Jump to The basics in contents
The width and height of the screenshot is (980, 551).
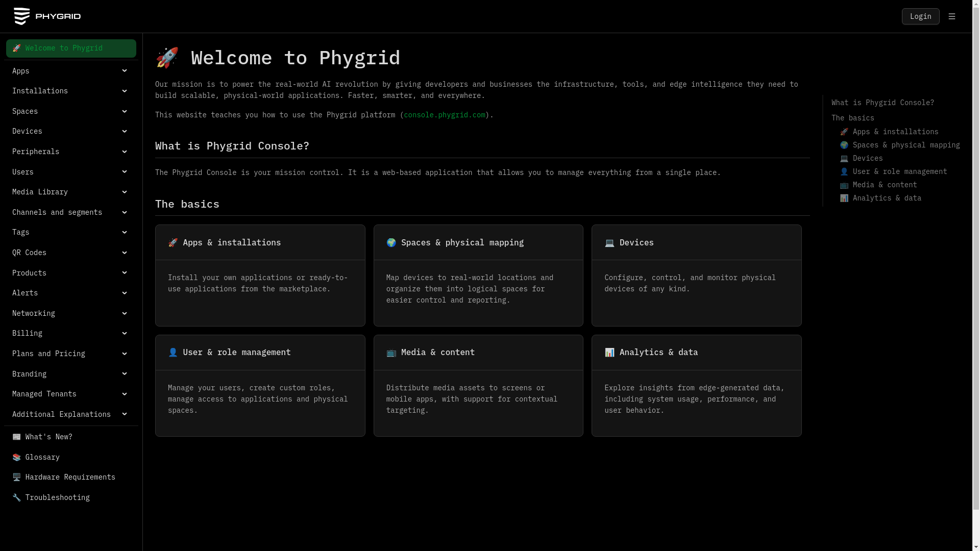click(x=853, y=118)
